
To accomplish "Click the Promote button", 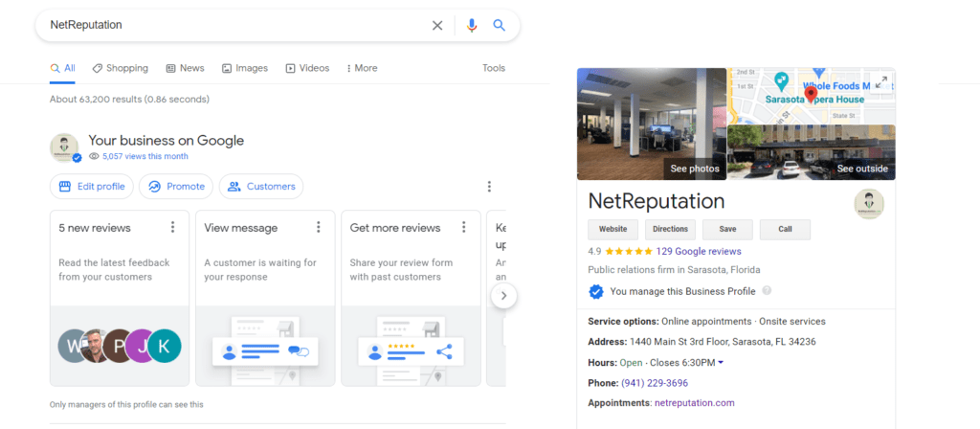I will pyautogui.click(x=176, y=187).
